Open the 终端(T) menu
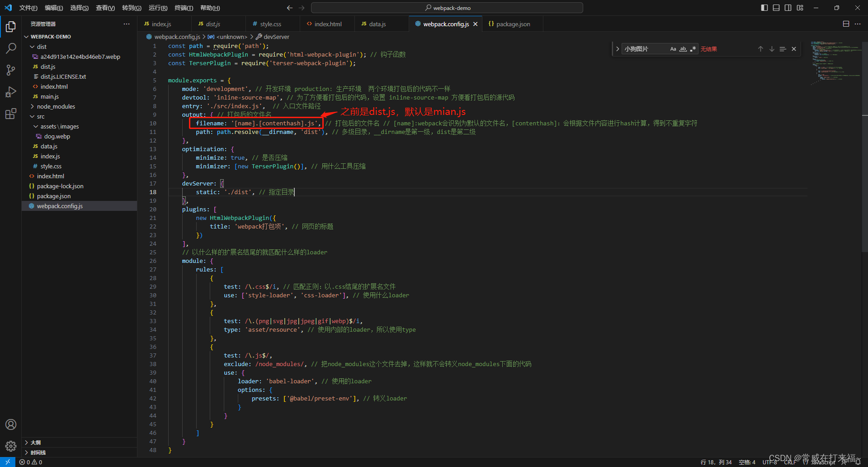The width and height of the screenshot is (868, 467). (x=184, y=8)
